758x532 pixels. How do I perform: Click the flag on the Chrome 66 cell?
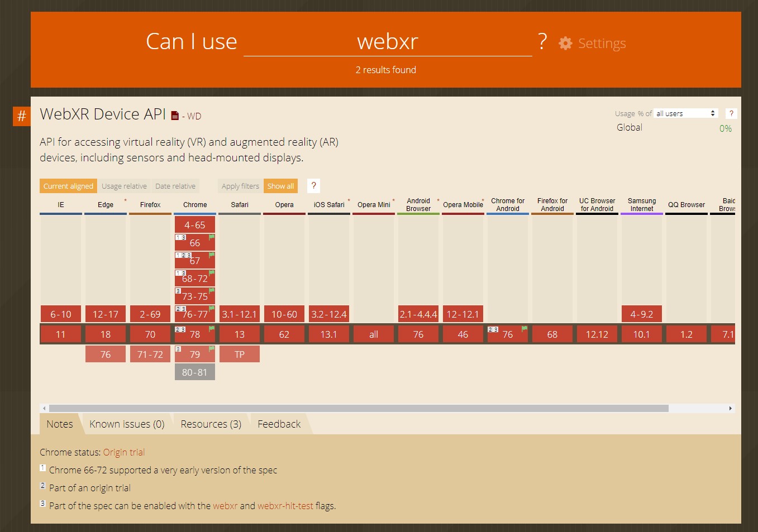(212, 237)
